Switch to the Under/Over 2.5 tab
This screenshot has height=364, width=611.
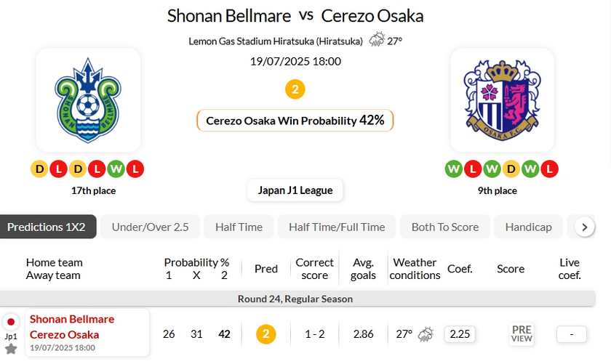click(150, 227)
